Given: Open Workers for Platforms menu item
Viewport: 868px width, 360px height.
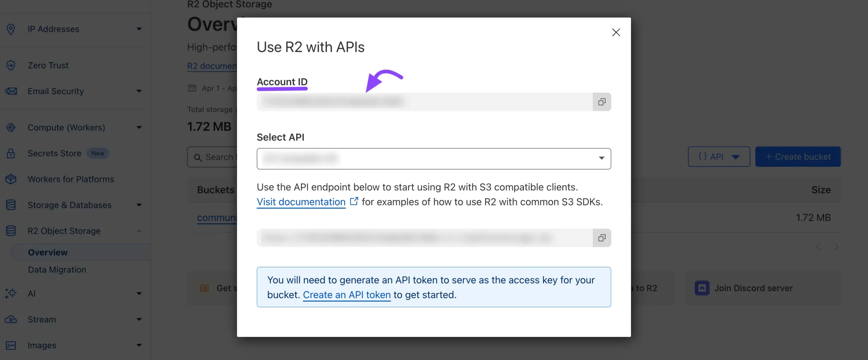Looking at the screenshot, I should [71, 179].
